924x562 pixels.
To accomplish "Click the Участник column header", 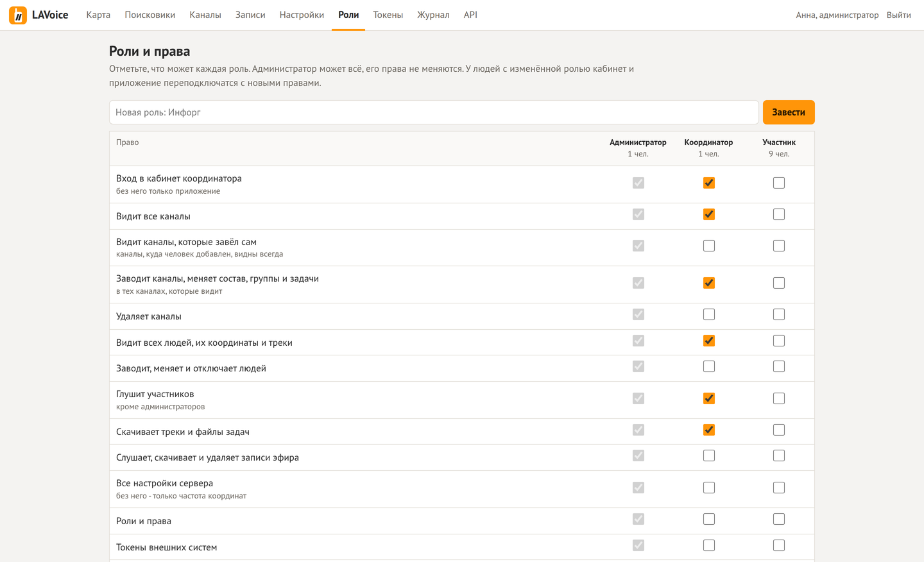I will 779,142.
